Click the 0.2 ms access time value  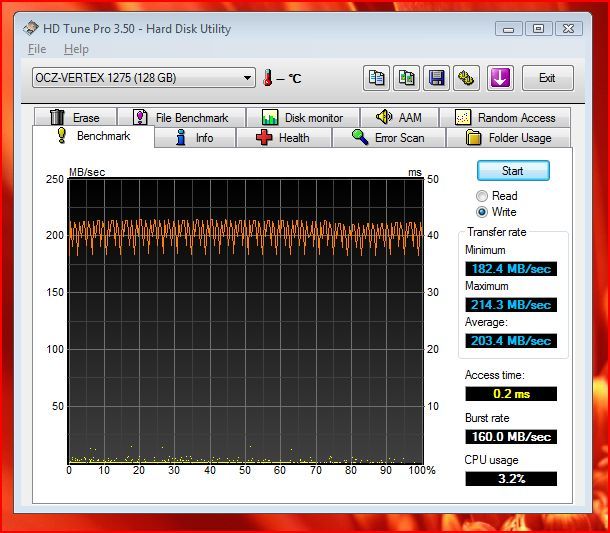511,394
